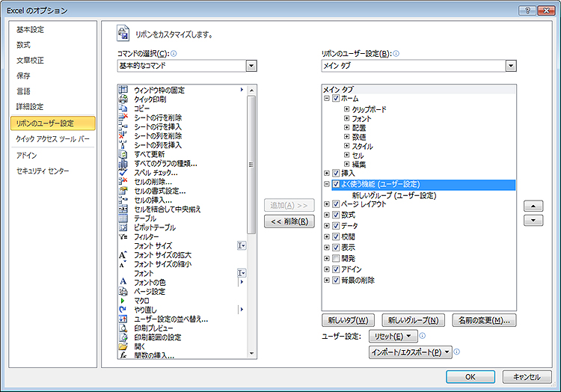Select the セルの挿入 icon
Screen dimensions: 561x392
123,200
